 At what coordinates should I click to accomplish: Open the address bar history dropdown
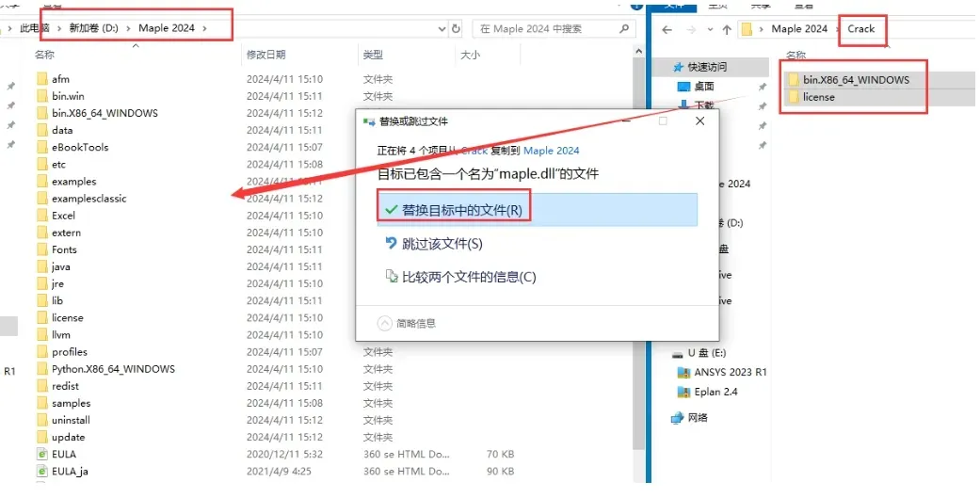tap(442, 29)
